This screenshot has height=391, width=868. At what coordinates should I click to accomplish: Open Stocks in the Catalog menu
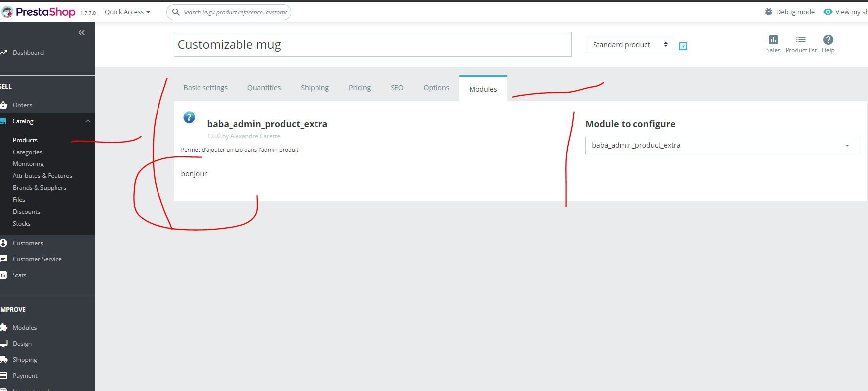(x=21, y=224)
